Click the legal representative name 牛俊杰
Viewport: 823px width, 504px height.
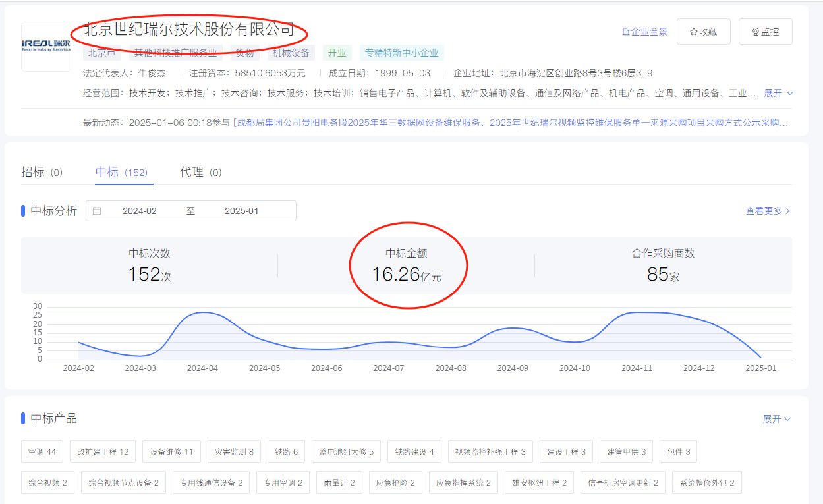pyautogui.click(x=152, y=73)
